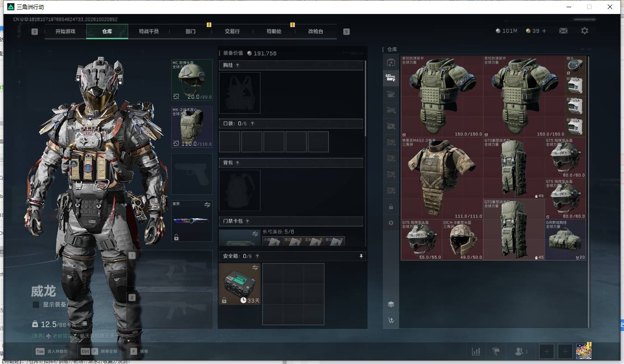Click the 进入特勤处 button
The width and height of the screenshot is (624, 364).
point(51,351)
